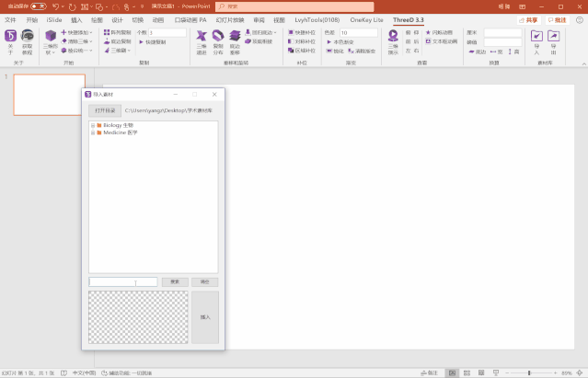Toggle the AutoSave switch

tap(39, 6)
